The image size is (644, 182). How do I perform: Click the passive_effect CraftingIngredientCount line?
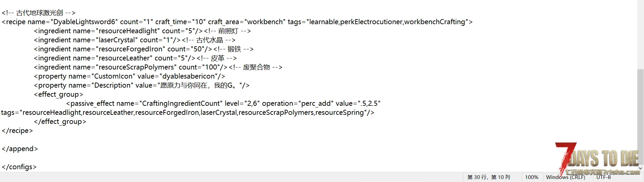pyautogui.click(x=223, y=103)
